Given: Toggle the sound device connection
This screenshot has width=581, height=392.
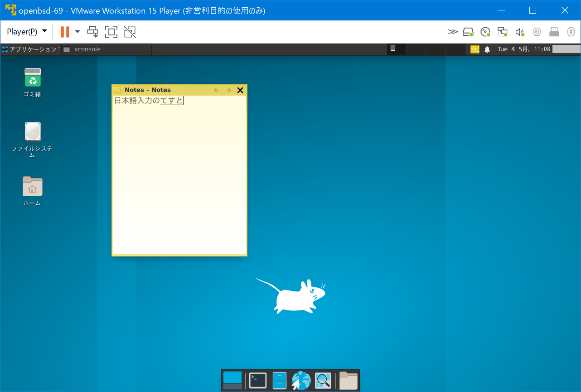Looking at the screenshot, I should coord(520,31).
